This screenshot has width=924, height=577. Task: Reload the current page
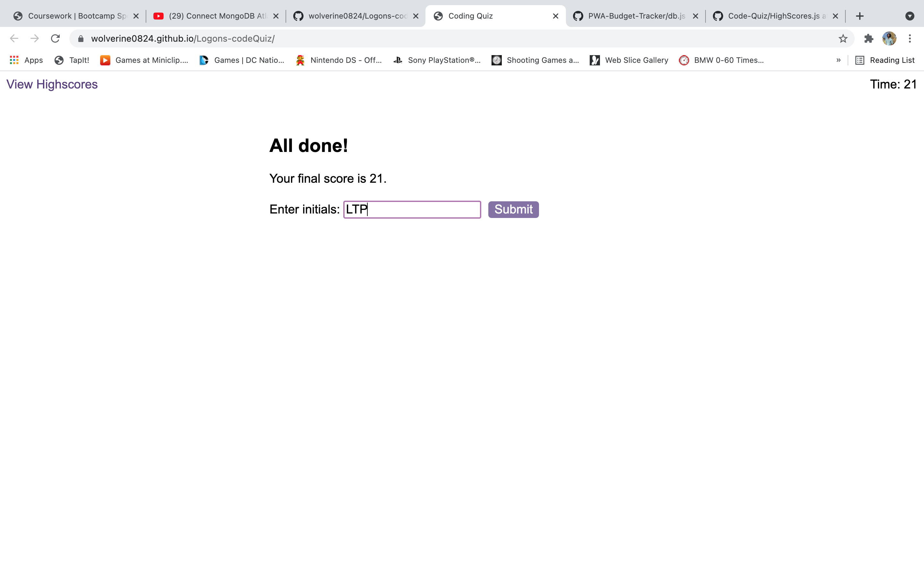(x=56, y=38)
